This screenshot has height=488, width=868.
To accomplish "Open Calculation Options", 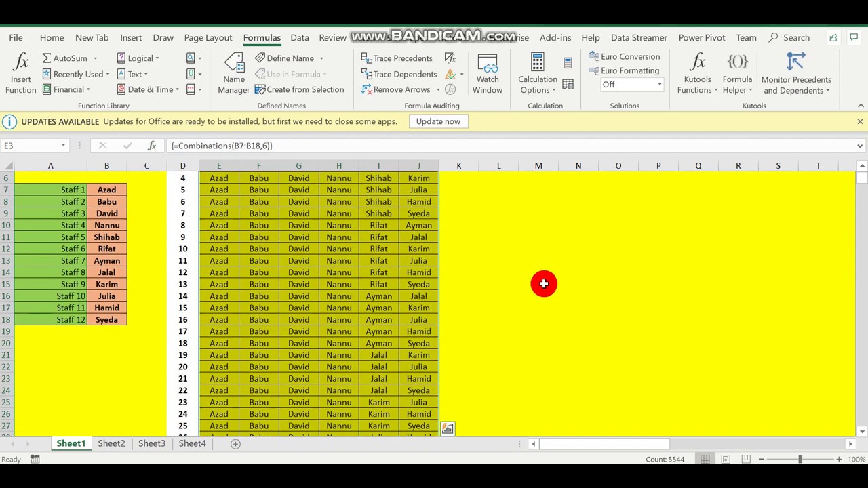I will tap(538, 73).
